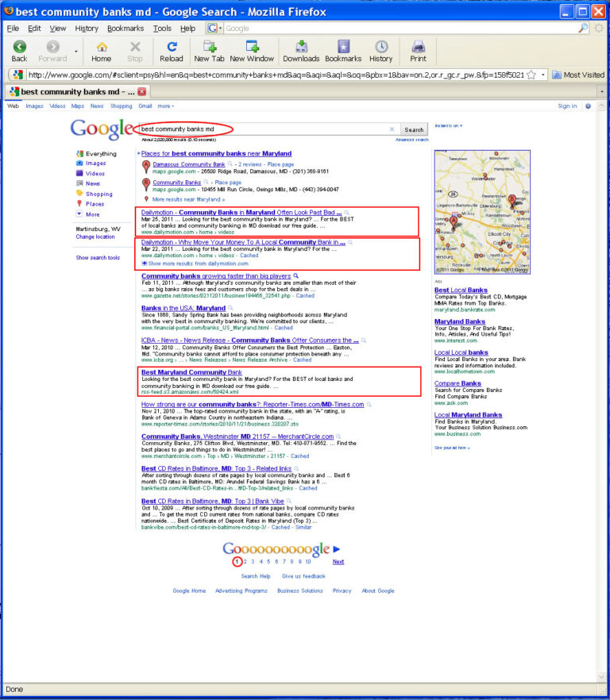Click 'Change location' link
This screenshot has width=610, height=700.
[x=95, y=237]
